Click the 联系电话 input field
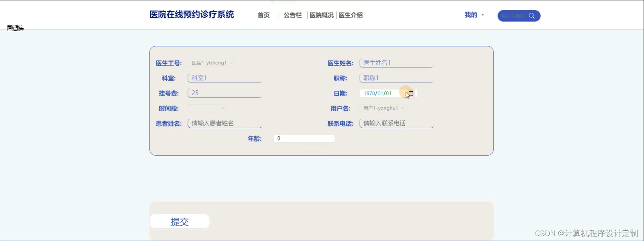Screen dimensions: 644x241 (x=396, y=123)
